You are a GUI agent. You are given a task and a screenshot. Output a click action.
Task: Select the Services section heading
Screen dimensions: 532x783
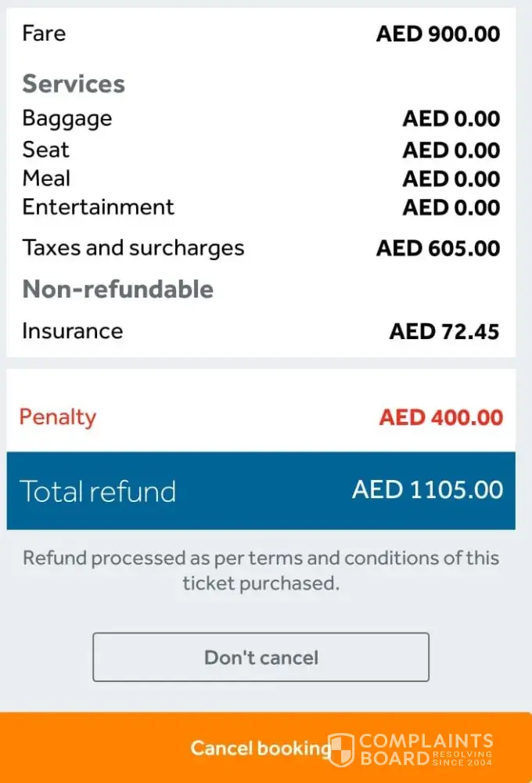pyautogui.click(x=74, y=84)
